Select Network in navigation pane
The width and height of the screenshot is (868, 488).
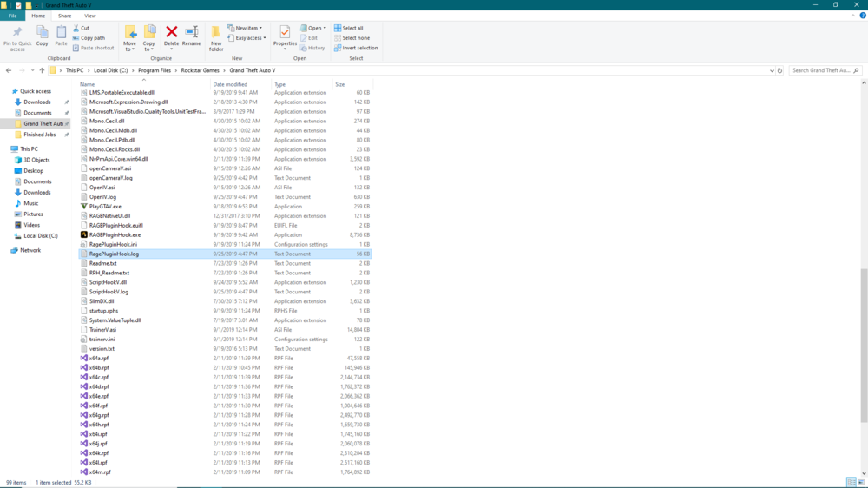(30, 250)
